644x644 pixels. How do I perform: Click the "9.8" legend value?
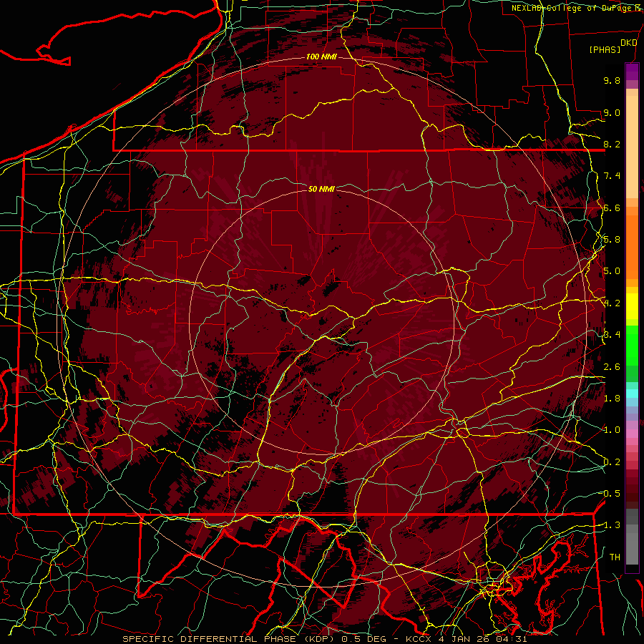tap(612, 80)
